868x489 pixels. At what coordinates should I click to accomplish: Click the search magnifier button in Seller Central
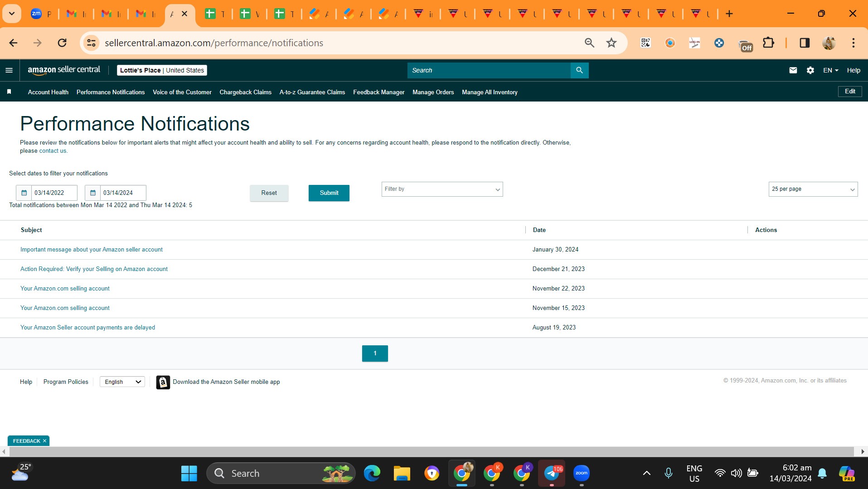click(579, 70)
